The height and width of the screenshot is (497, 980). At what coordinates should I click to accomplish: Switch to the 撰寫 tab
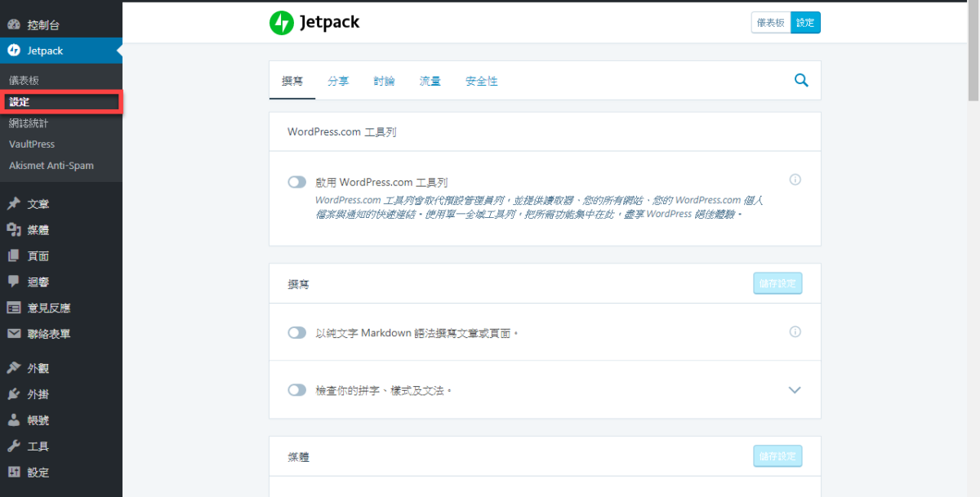coord(292,81)
